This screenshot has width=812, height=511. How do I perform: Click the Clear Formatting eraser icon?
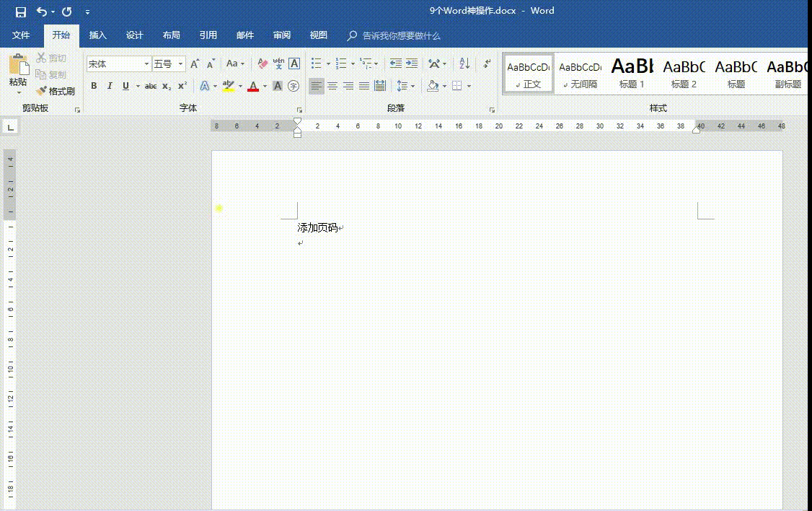pos(262,64)
